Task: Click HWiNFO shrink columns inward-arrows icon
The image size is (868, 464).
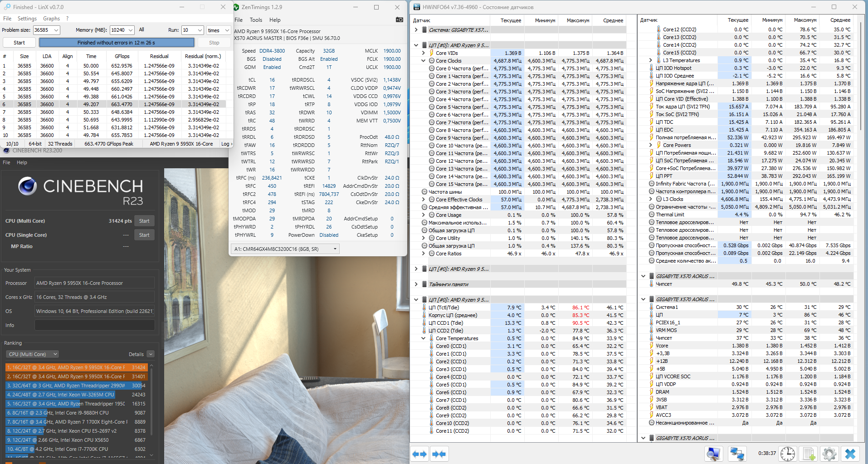Action: [439, 454]
